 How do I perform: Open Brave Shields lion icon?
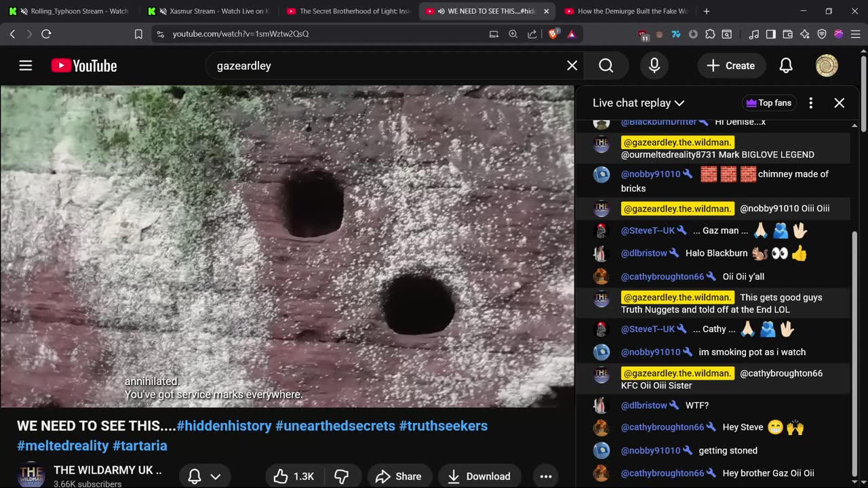553,34
